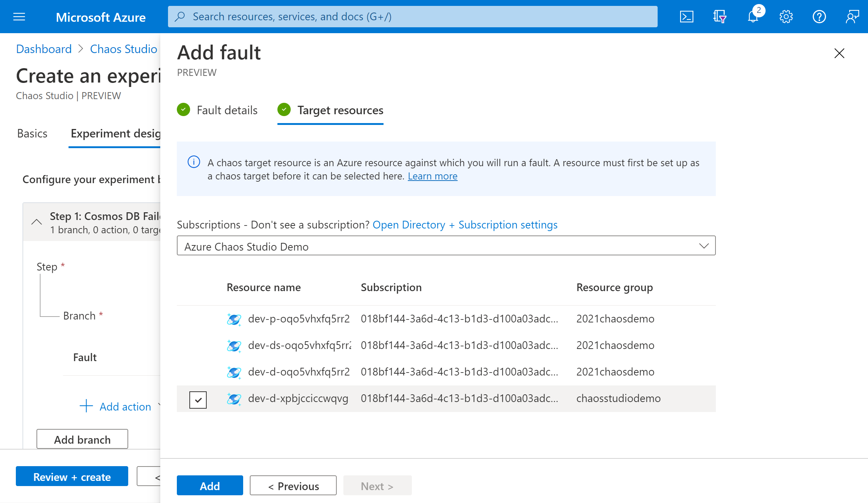Click the Fault details completed checkmark icon
Image resolution: width=868 pixels, height=503 pixels.
point(183,109)
